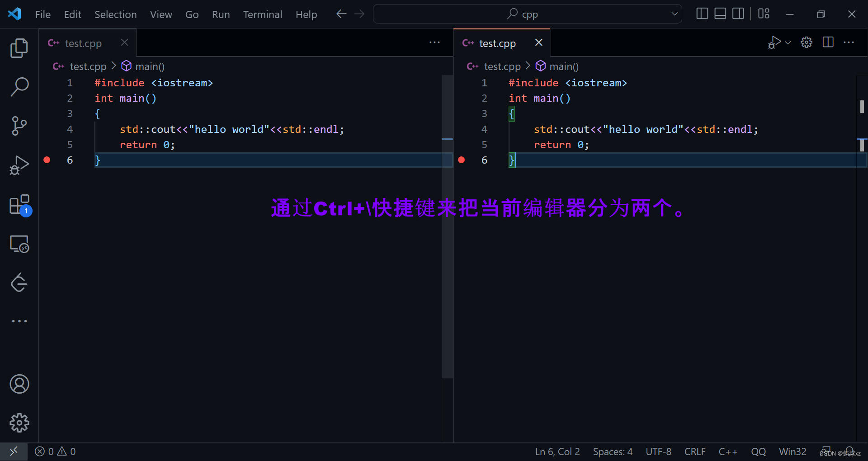Open the Help menu
The image size is (868, 461).
[x=307, y=14]
